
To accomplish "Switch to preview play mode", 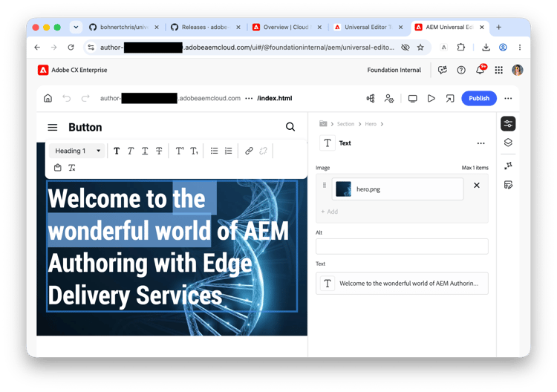I will pos(431,98).
